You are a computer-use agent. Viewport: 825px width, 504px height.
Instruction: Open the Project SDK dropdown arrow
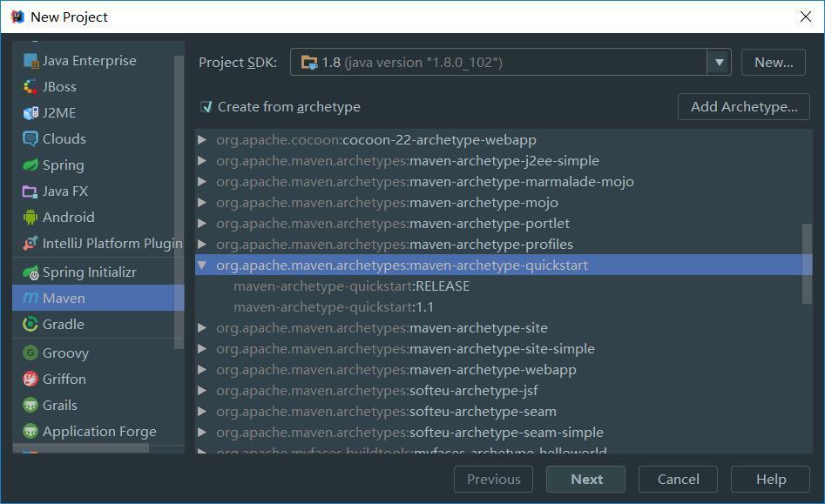(x=719, y=63)
